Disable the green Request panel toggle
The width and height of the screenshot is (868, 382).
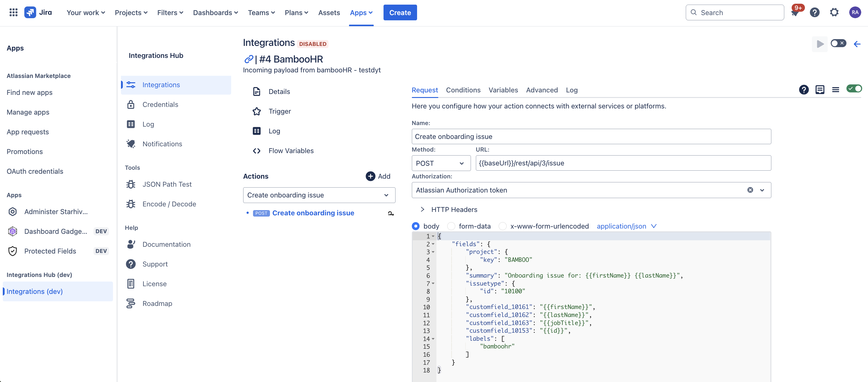854,89
